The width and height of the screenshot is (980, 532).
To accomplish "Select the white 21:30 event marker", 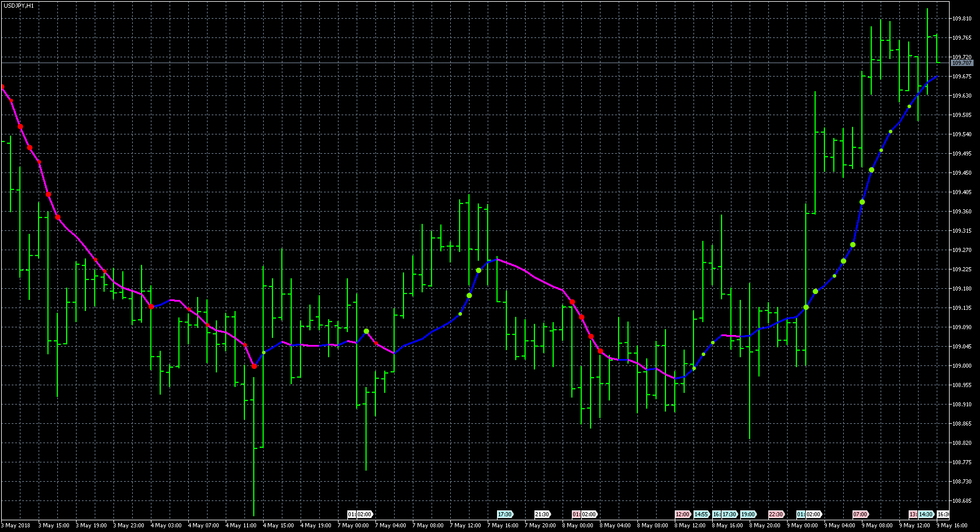I will pos(542,514).
